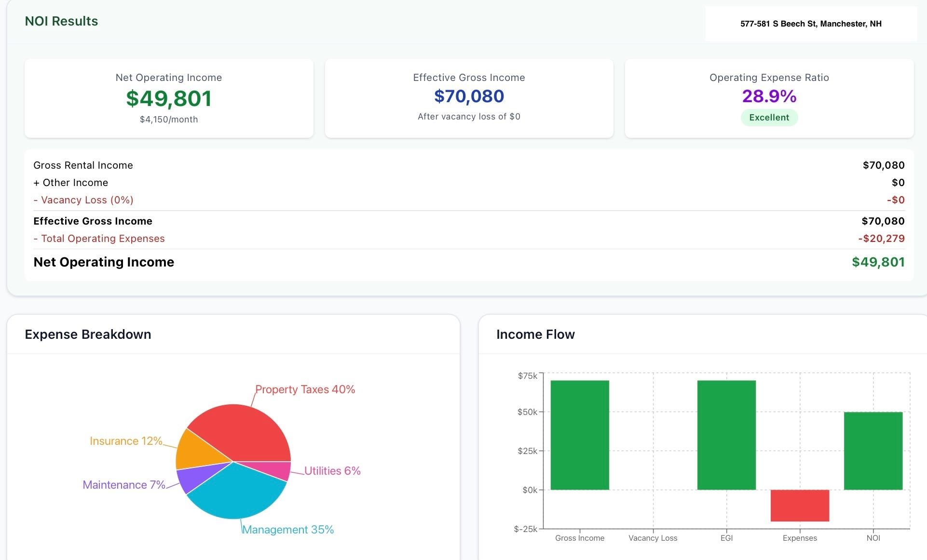927x560 pixels.
Task: Click the 'Maintenance 7%' pie label
Action: pyautogui.click(x=124, y=485)
